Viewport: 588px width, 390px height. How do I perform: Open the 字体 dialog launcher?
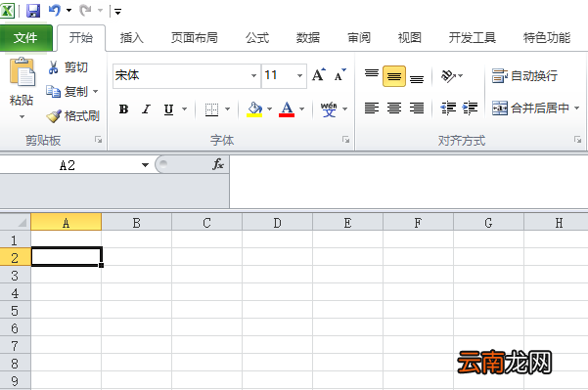345,140
